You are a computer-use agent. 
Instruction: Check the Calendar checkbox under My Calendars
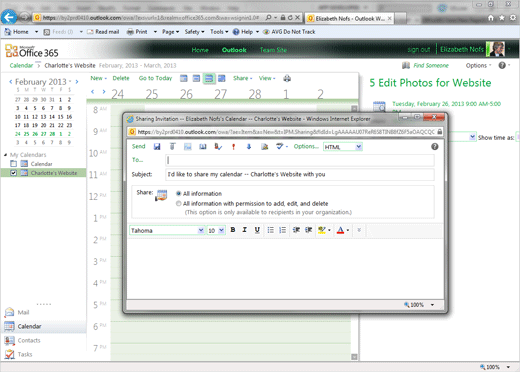coord(13,164)
